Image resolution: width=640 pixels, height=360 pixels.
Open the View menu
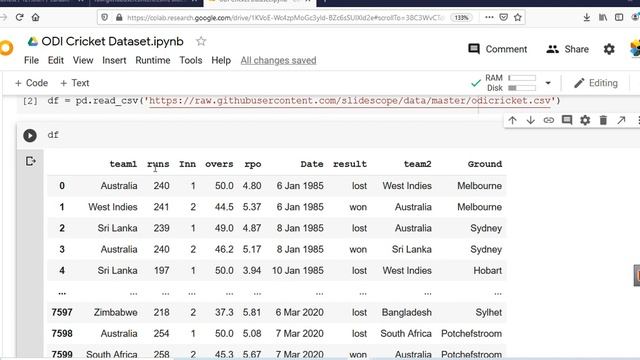83,60
